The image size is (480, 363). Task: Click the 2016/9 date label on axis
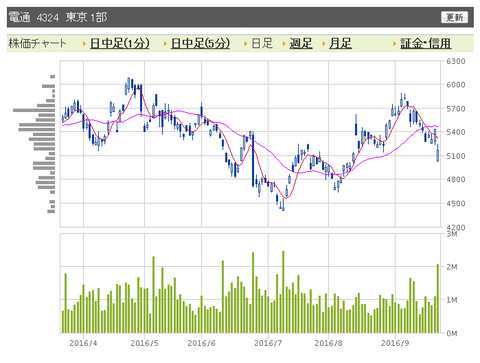[395, 343]
